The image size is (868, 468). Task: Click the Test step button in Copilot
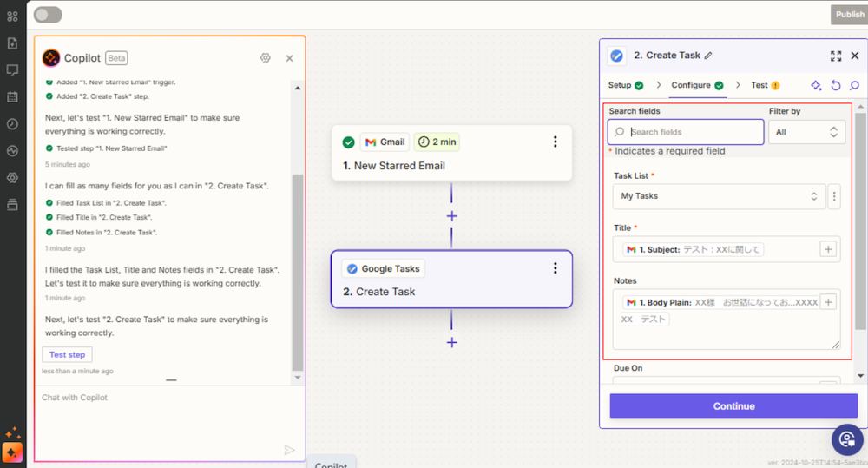pyautogui.click(x=67, y=354)
